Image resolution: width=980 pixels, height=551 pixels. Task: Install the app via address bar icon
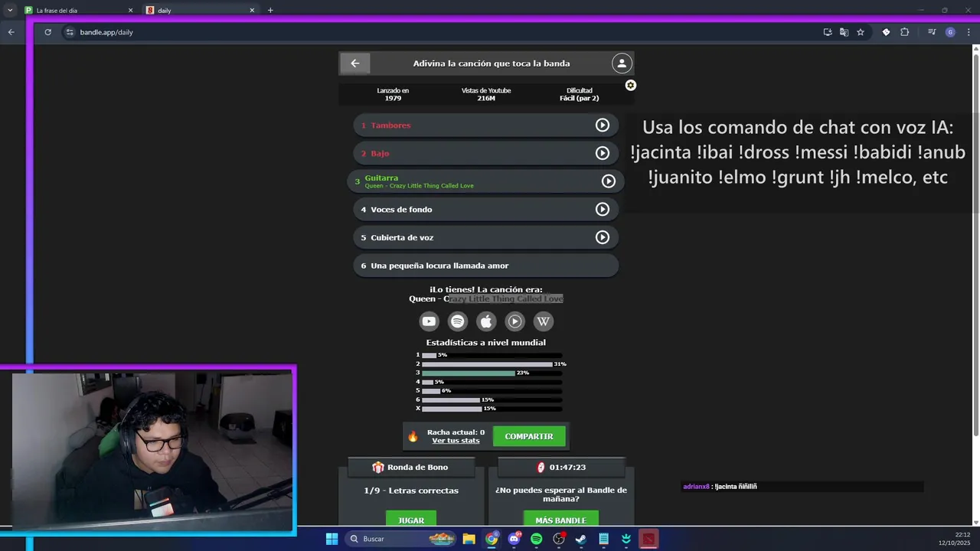point(828,32)
